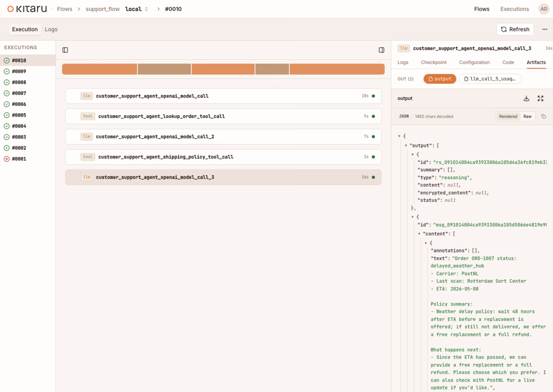The height and width of the screenshot is (392, 553).
Task: Collapse the "content" array node
Action: tap(419, 234)
